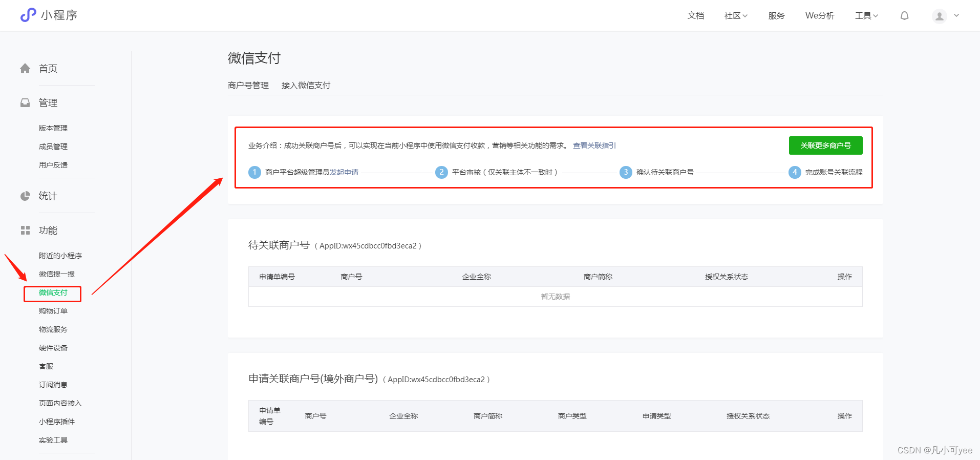This screenshot has height=460, width=980.
Task: Open 版本管理 in the sidebar
Action: click(x=53, y=128)
